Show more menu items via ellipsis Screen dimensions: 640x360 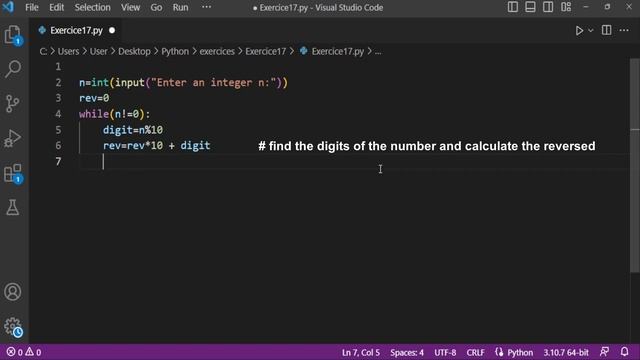pyautogui.click(x=207, y=7)
